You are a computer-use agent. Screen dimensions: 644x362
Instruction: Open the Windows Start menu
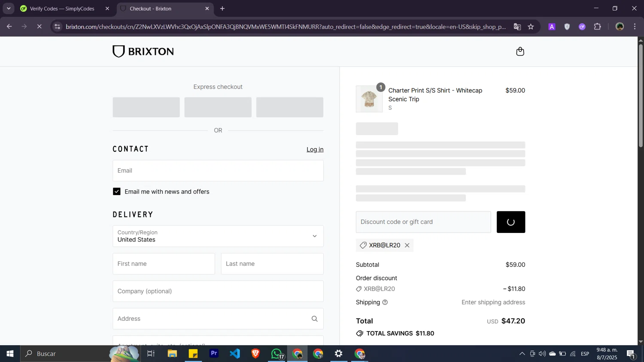point(10,354)
